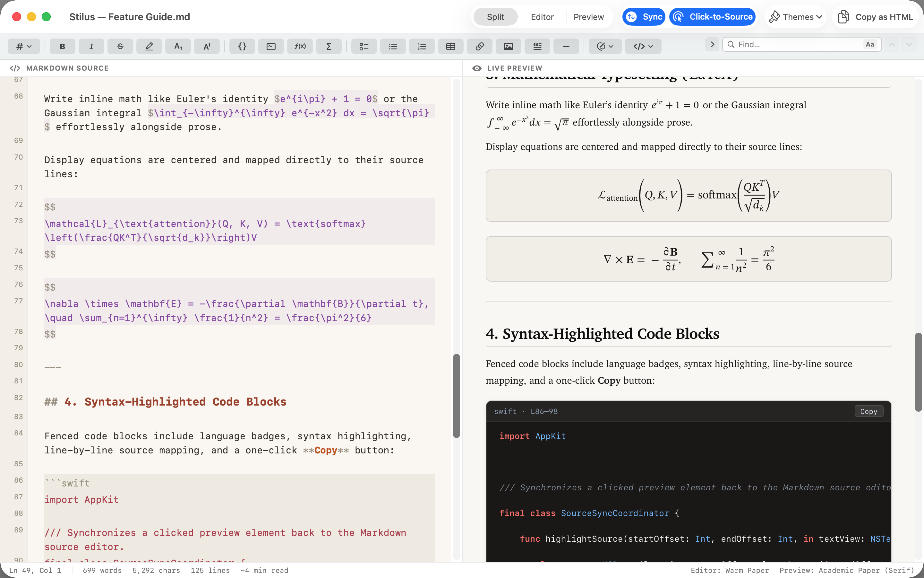Toggle Click-to-Source mode
Image resolution: width=924 pixels, height=578 pixels.
[713, 17]
